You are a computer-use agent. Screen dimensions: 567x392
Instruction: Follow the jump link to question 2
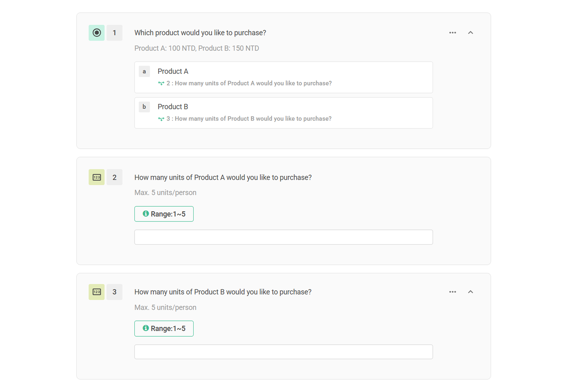[249, 83]
